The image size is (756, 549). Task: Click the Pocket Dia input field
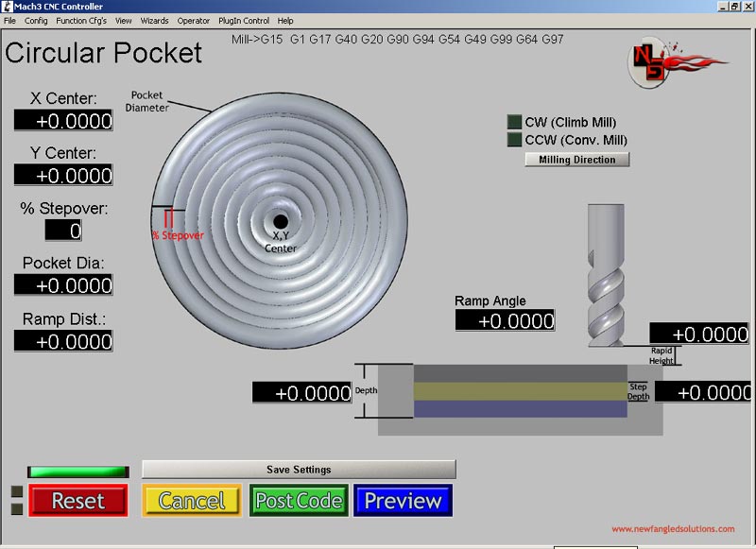pos(63,284)
